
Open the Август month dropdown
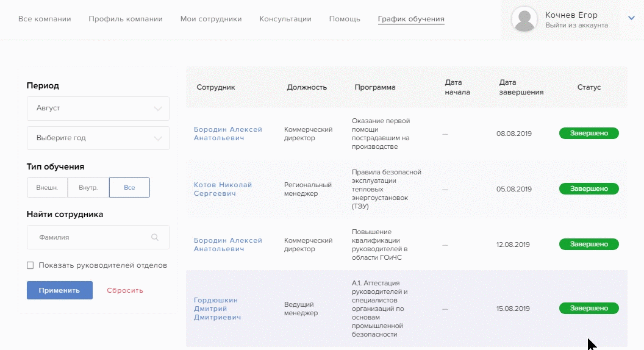98,108
